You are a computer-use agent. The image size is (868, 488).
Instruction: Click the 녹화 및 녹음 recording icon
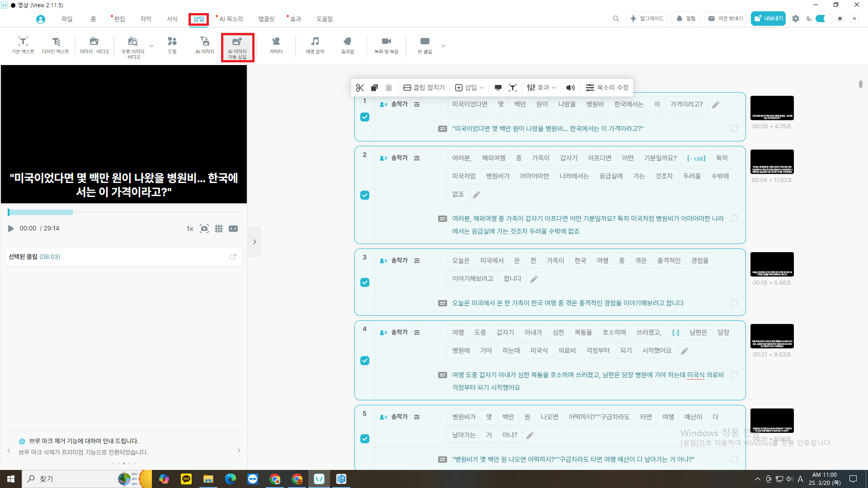[386, 45]
